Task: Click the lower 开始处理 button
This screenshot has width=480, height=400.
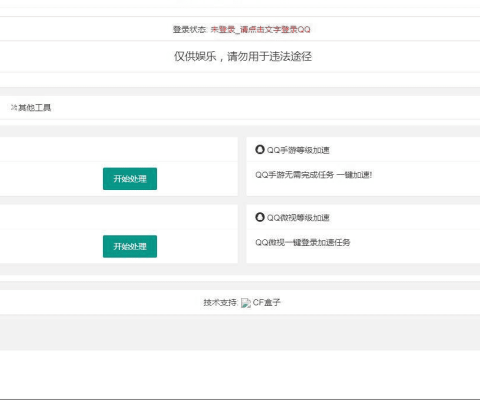Action: tap(130, 246)
